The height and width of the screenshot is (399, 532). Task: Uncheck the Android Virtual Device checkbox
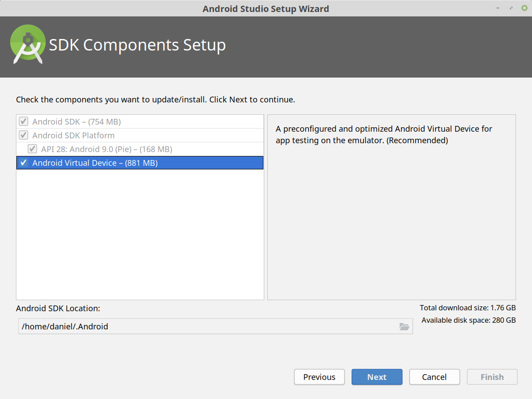click(23, 163)
